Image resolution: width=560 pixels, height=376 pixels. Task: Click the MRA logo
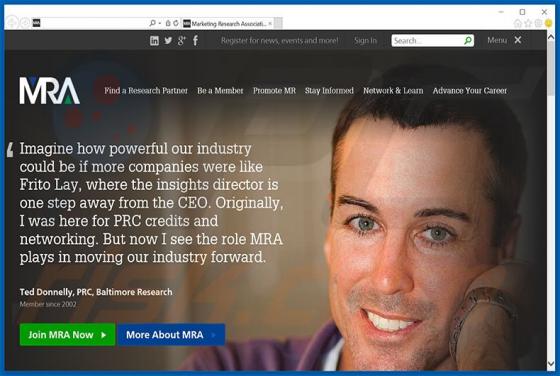coord(49,90)
